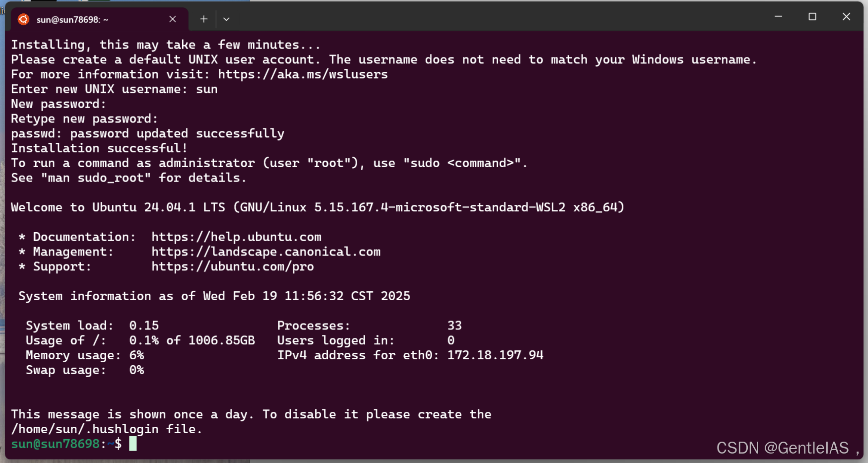Select the IPv4 address 172.18.197.94 text

(495, 355)
